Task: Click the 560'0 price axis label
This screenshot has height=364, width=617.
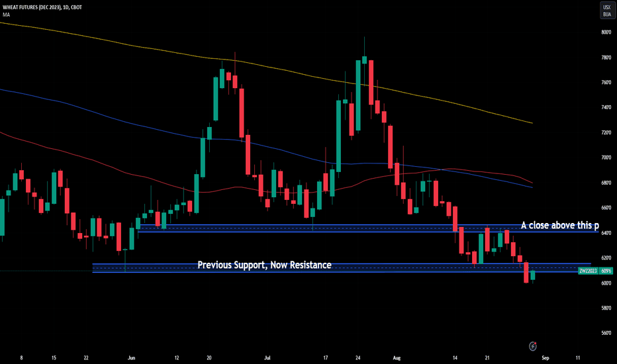Action: (x=606, y=333)
